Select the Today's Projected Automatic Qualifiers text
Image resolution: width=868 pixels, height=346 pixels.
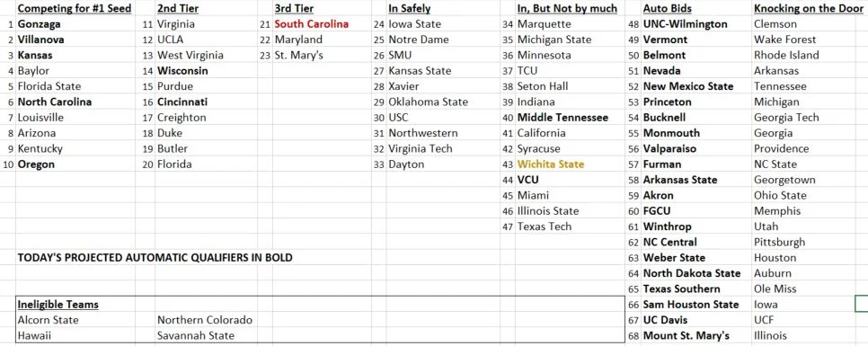[155, 257]
